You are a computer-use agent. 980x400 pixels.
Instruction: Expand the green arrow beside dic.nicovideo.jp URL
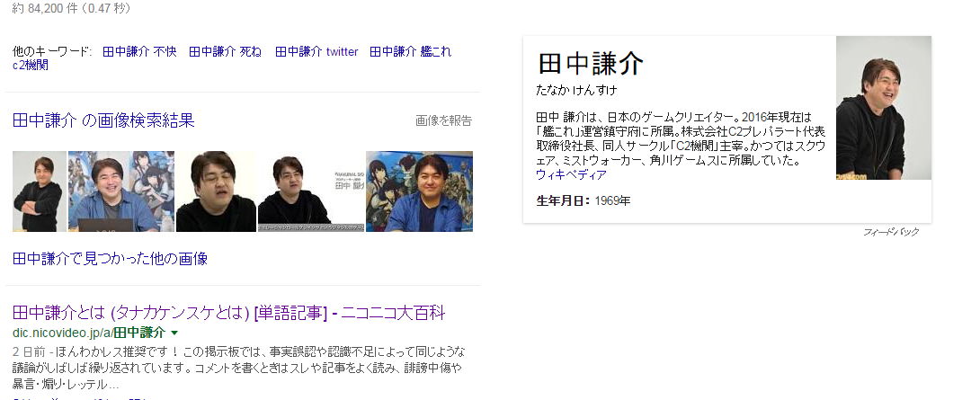coord(174,333)
